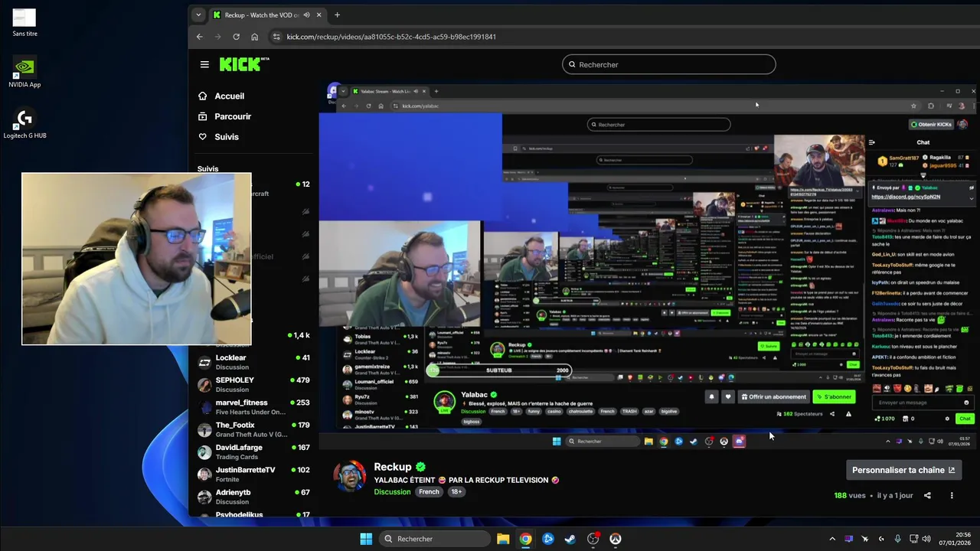The height and width of the screenshot is (551, 980).
Task: Select the Reckup - Watch the VOD tab
Action: pyautogui.click(x=268, y=15)
